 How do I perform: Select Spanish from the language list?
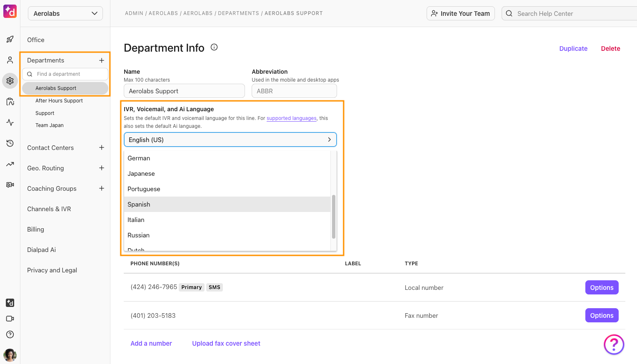[x=227, y=204]
